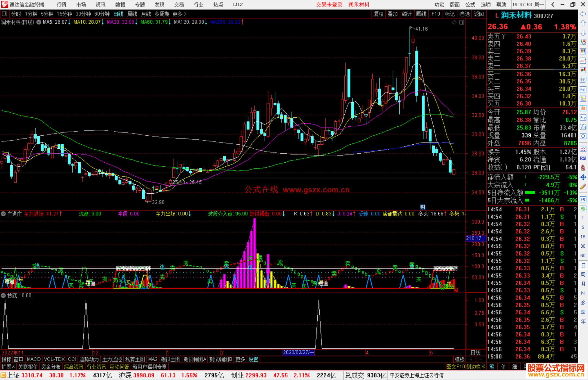Click the four-way move arrows icon
588x380 pixels.
pos(583,177)
